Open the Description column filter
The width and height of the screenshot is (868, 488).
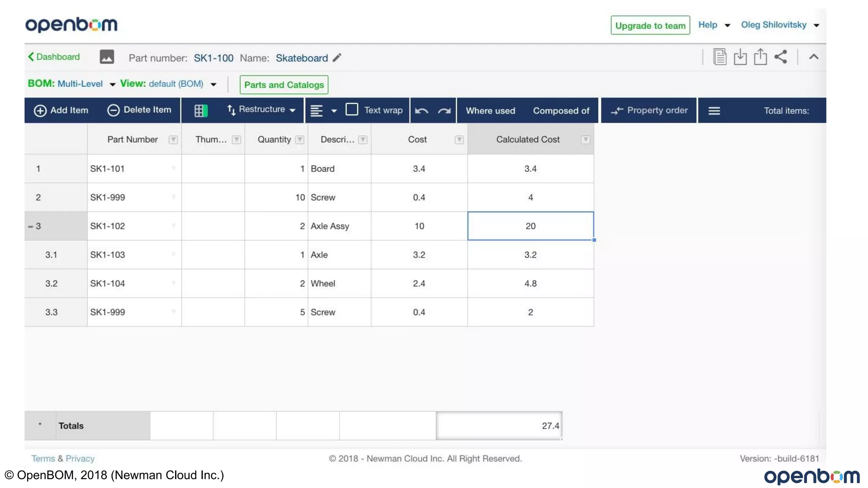pos(363,140)
